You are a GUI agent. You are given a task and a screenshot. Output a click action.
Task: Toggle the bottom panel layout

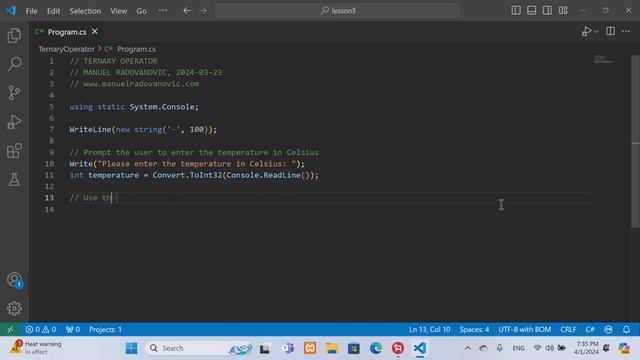click(531, 11)
